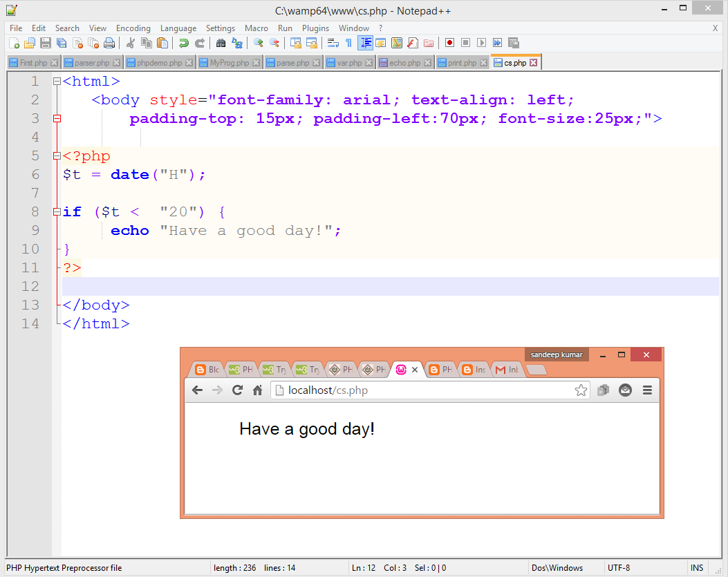Close the active browser tab
The width and height of the screenshot is (728, 577).
pyautogui.click(x=415, y=370)
